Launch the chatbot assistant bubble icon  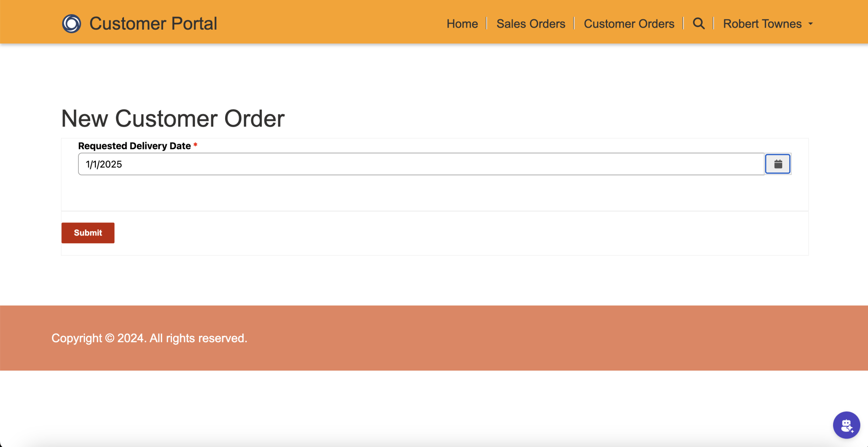click(x=846, y=425)
